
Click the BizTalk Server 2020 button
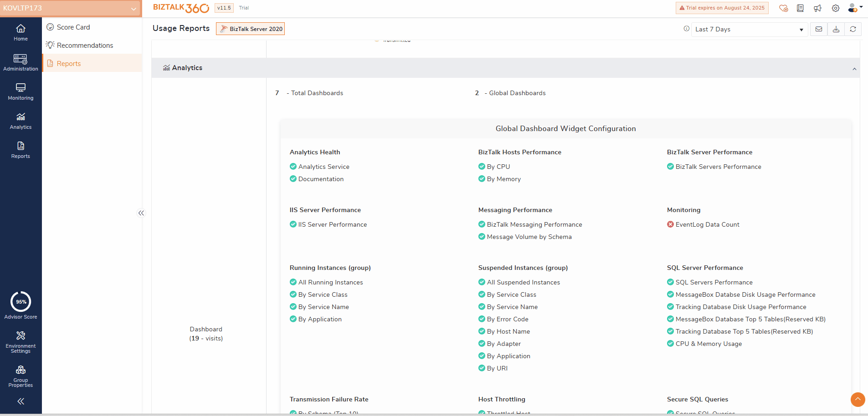(250, 29)
